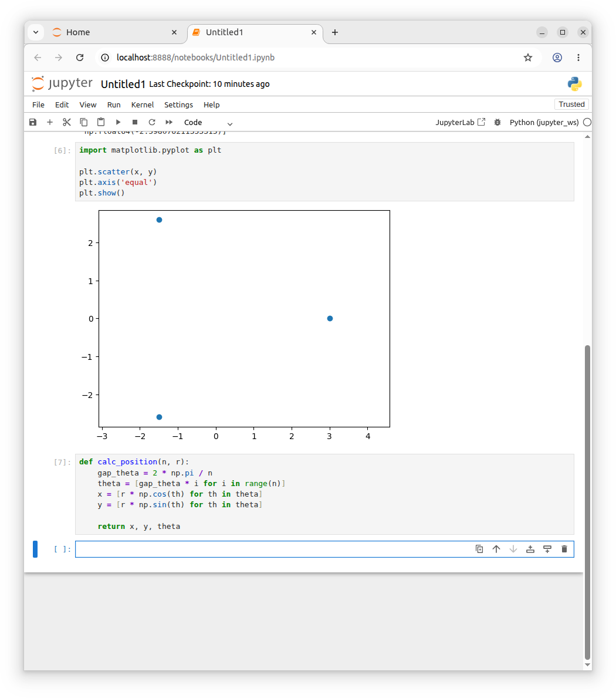Restart kernel and run all cells
Screen dimensions: 616x698
169,122
